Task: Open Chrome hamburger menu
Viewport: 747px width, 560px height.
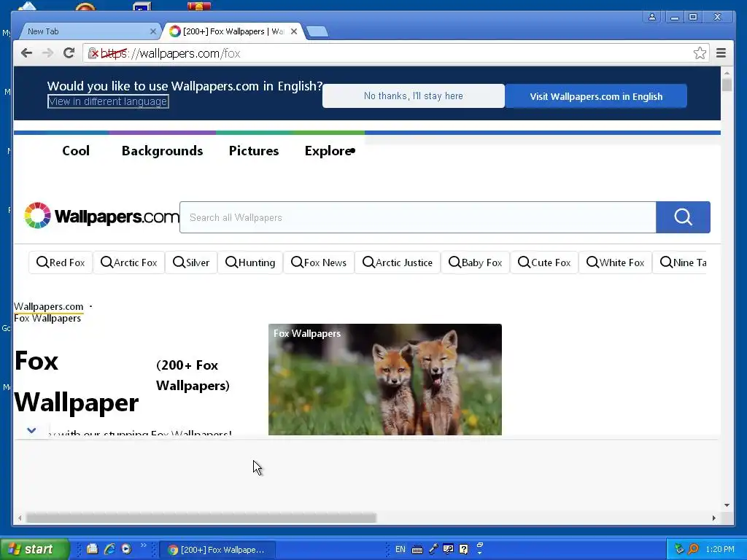Action: tap(721, 52)
